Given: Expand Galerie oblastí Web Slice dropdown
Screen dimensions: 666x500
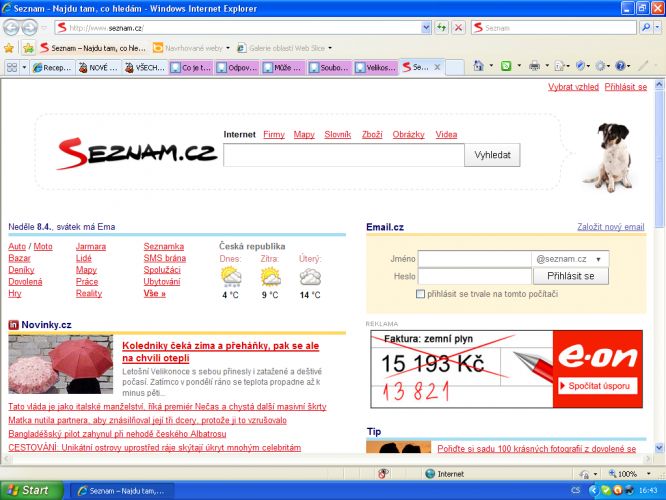Looking at the screenshot, I should coord(330,48).
